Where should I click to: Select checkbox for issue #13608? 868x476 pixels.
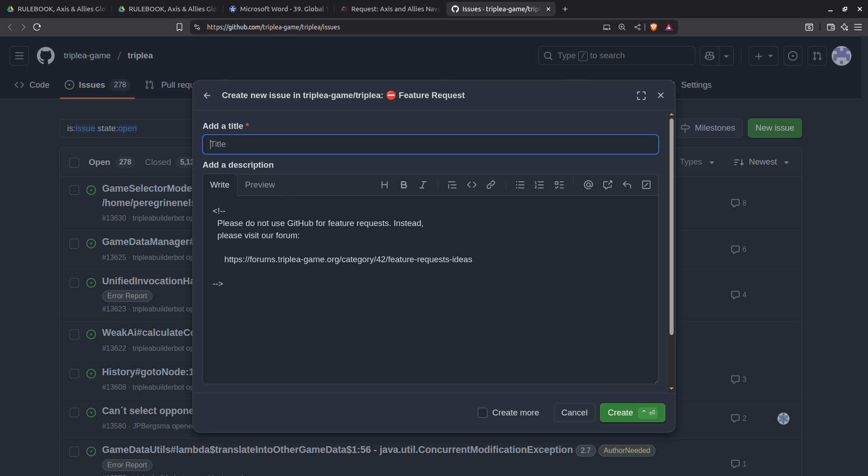[75, 374]
